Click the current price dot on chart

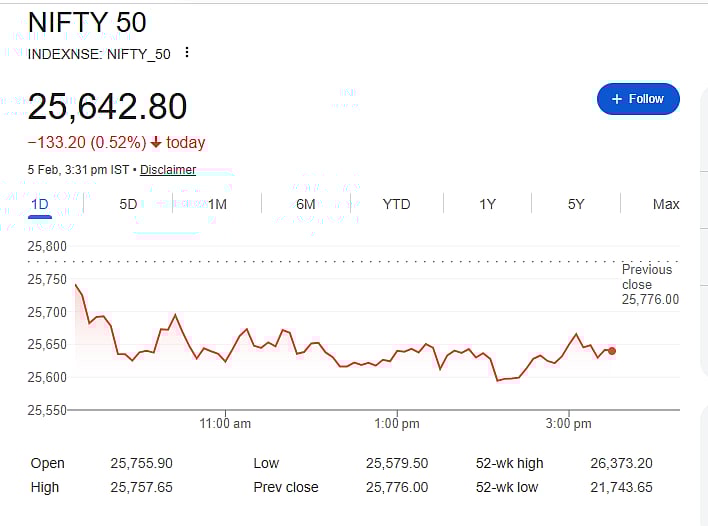pyautogui.click(x=612, y=351)
